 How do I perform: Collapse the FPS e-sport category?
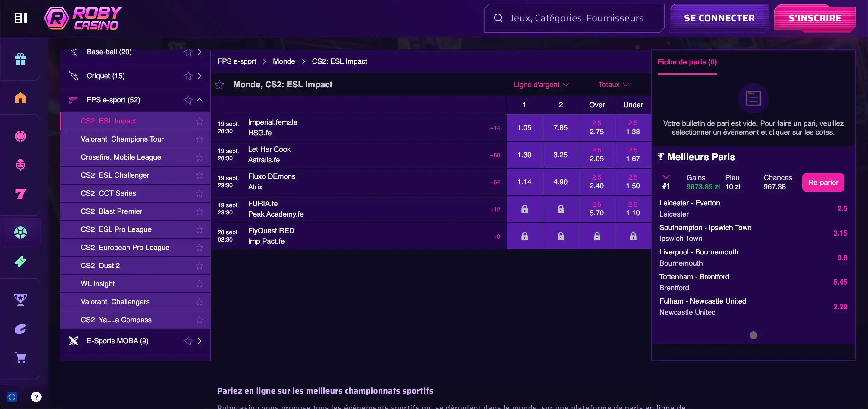pos(200,100)
